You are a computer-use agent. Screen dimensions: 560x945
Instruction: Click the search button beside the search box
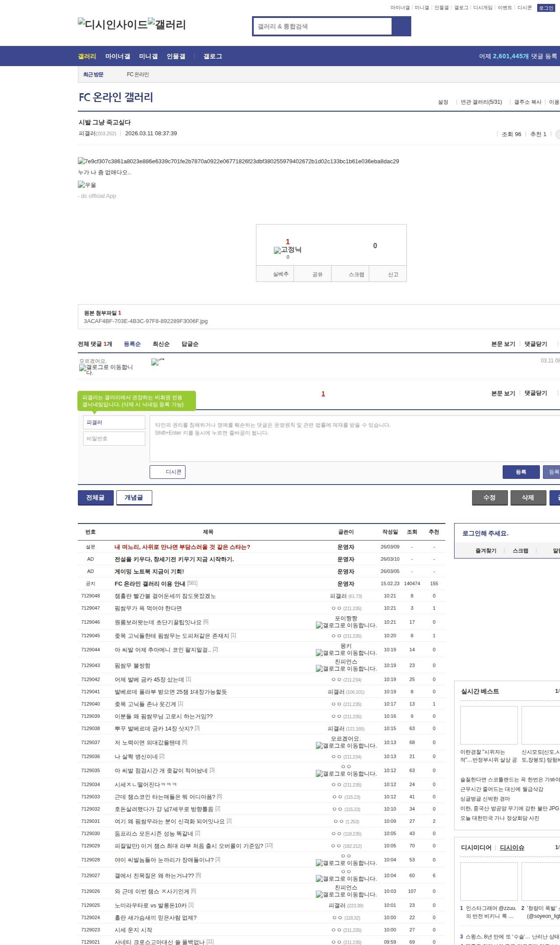tap(401, 26)
